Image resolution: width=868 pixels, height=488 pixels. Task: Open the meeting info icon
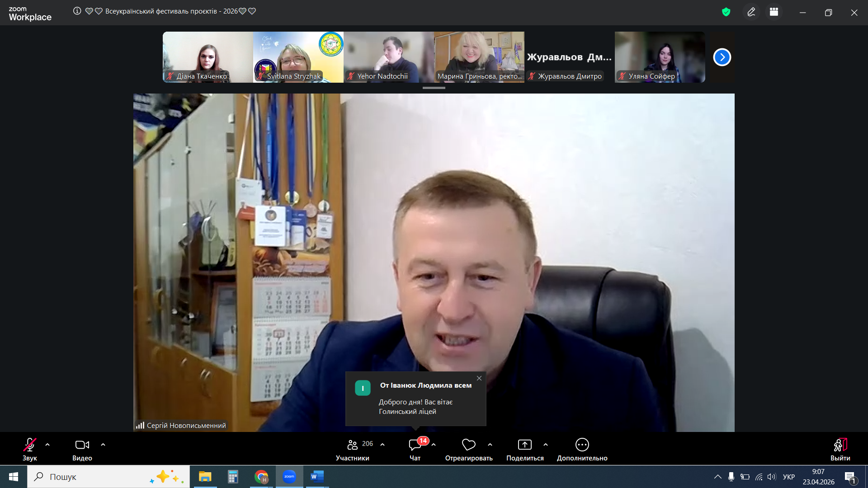77,11
